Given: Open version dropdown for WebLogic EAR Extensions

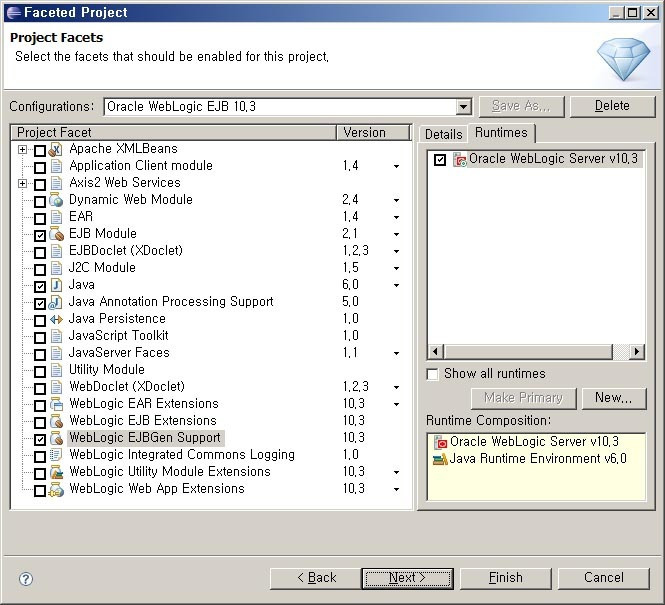Looking at the screenshot, I should (x=396, y=404).
